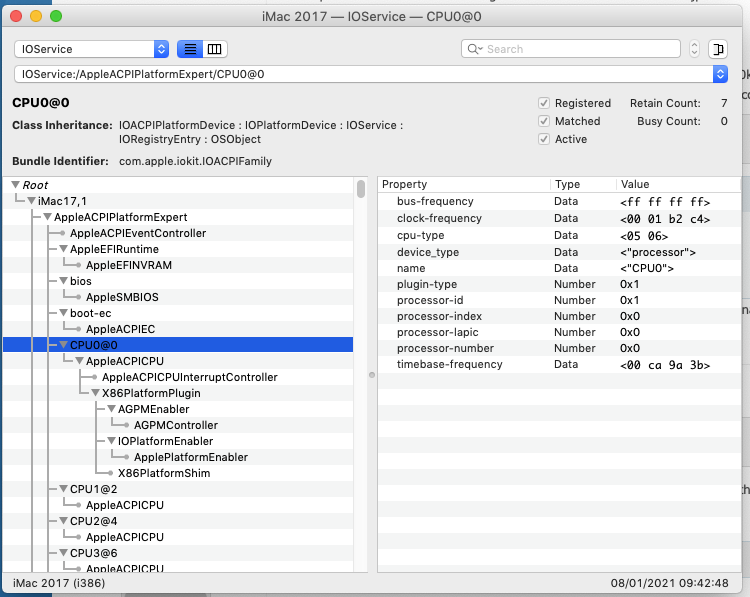Collapse the IOPlatformEnabler node
Screen dimensions: 750x597
tap(111, 441)
